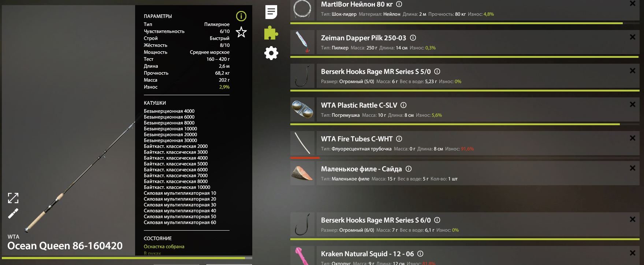Click the Силовая мультипликаторная 10 entry

(180, 193)
